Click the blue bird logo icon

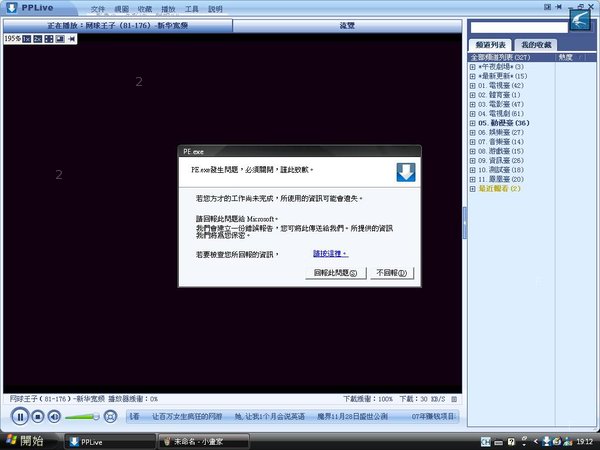coord(580,20)
